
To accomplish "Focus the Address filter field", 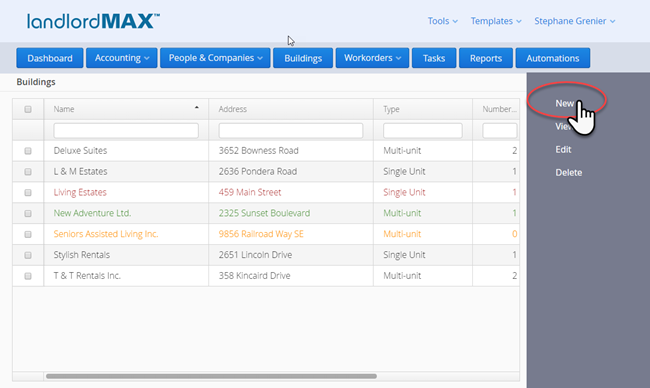I will (x=291, y=131).
